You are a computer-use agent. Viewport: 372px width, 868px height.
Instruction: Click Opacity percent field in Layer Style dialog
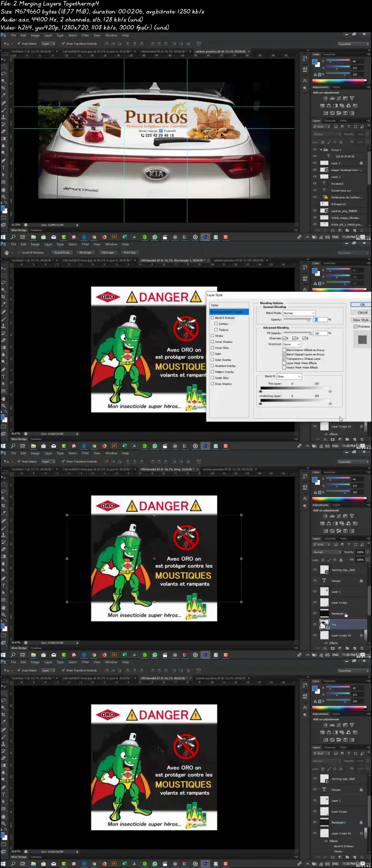tap(320, 320)
